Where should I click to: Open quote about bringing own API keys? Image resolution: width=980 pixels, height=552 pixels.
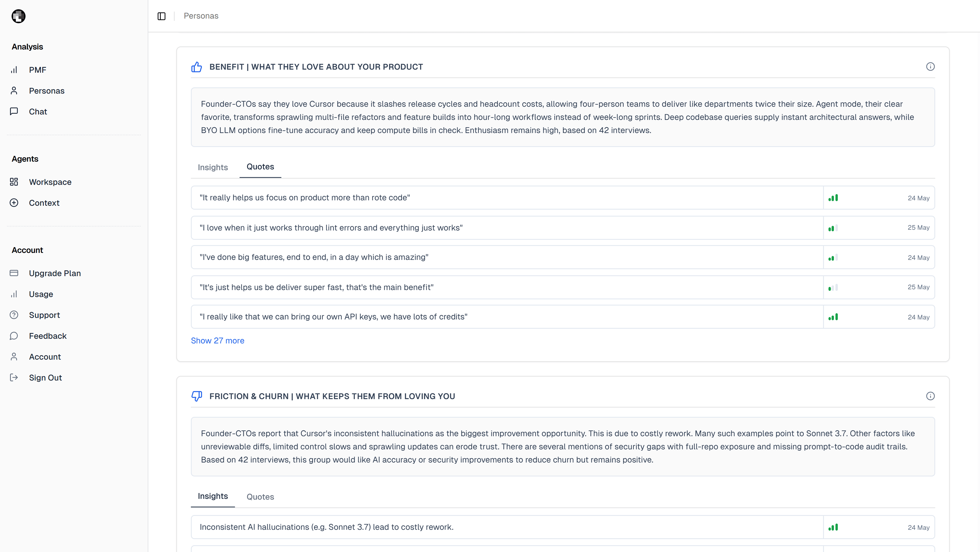(x=563, y=317)
